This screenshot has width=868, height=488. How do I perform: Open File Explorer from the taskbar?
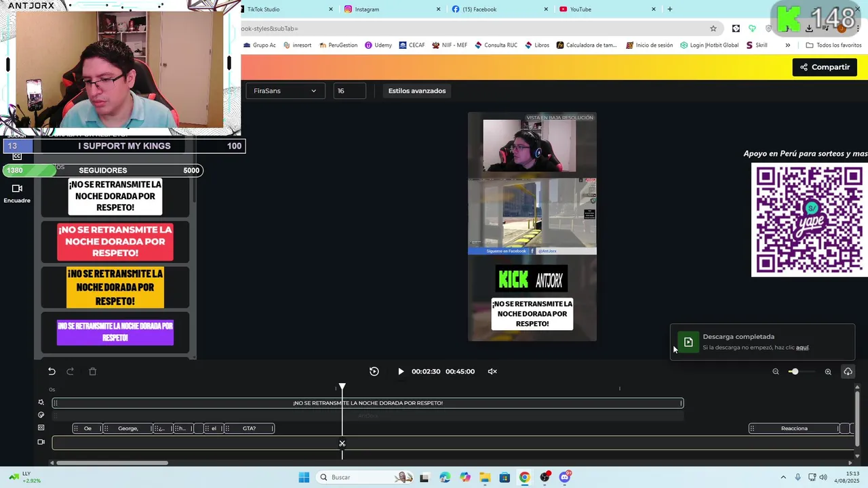[485, 477]
